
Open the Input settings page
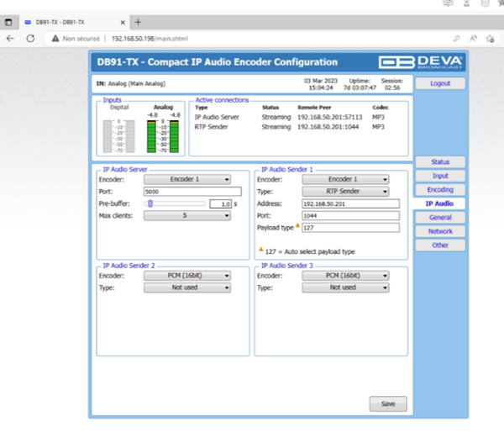[440, 176]
